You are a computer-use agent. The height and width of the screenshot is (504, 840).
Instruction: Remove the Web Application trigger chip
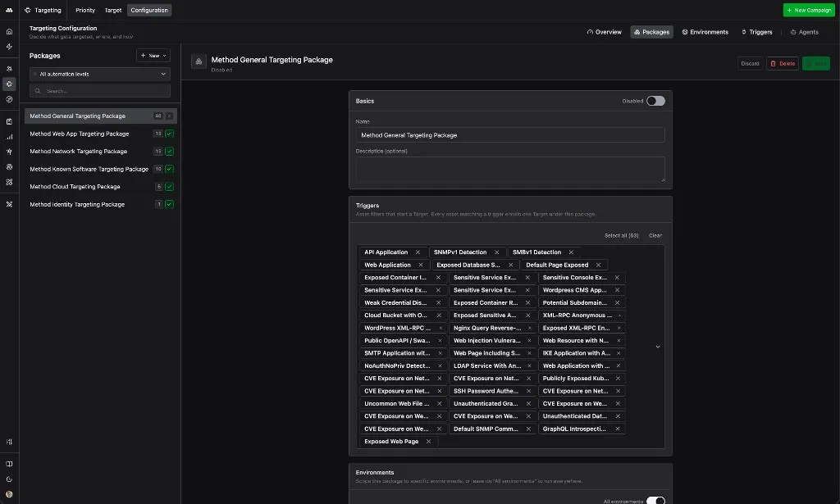(x=421, y=265)
